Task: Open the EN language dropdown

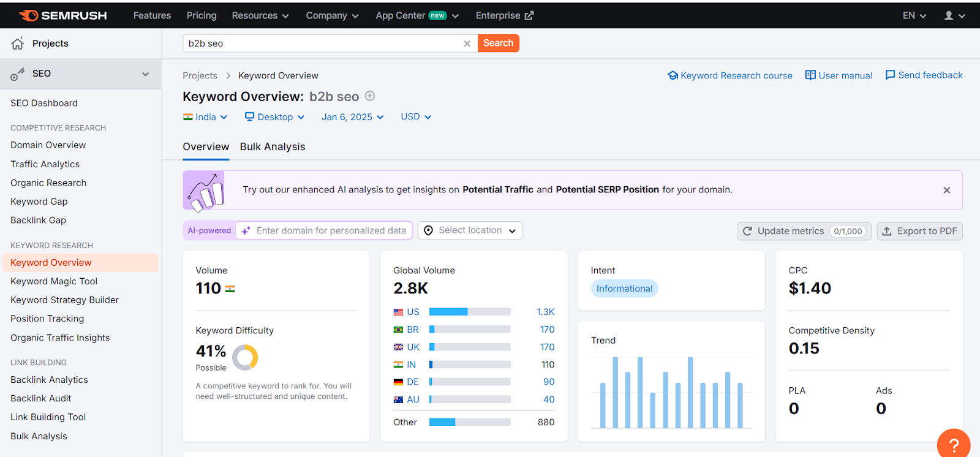Action: [914, 16]
